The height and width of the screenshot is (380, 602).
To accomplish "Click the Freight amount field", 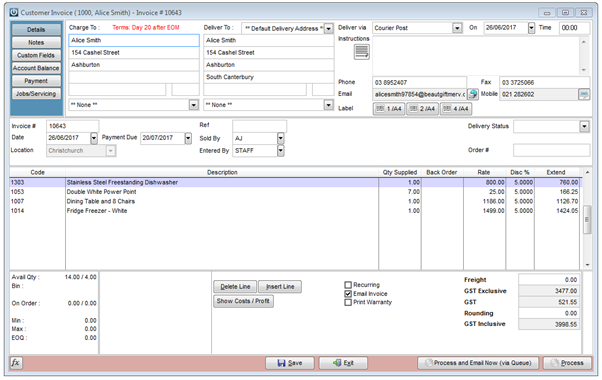I will click(549, 280).
